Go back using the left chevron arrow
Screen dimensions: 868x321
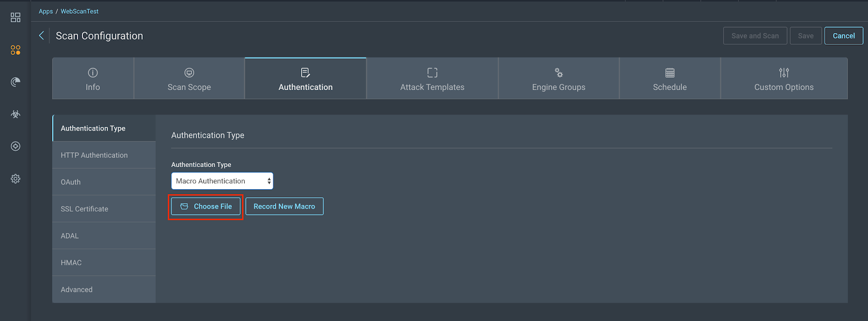click(41, 36)
